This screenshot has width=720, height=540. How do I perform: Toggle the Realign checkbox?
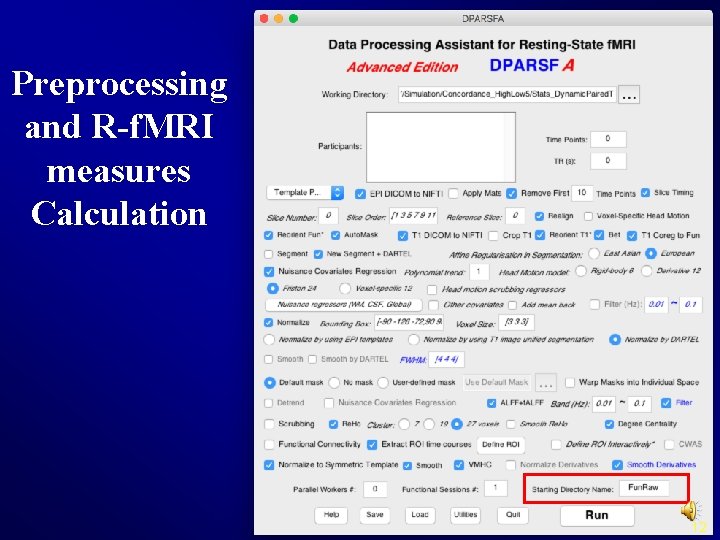(539, 216)
